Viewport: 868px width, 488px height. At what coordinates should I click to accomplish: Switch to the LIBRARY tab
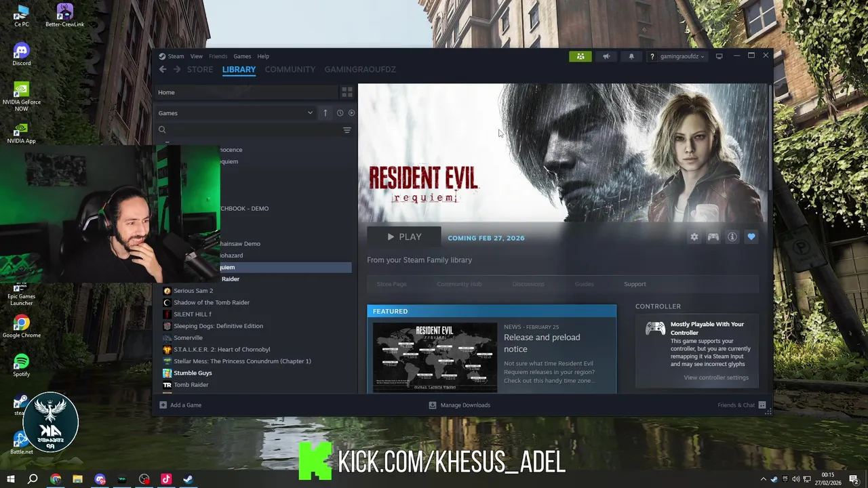[239, 69]
